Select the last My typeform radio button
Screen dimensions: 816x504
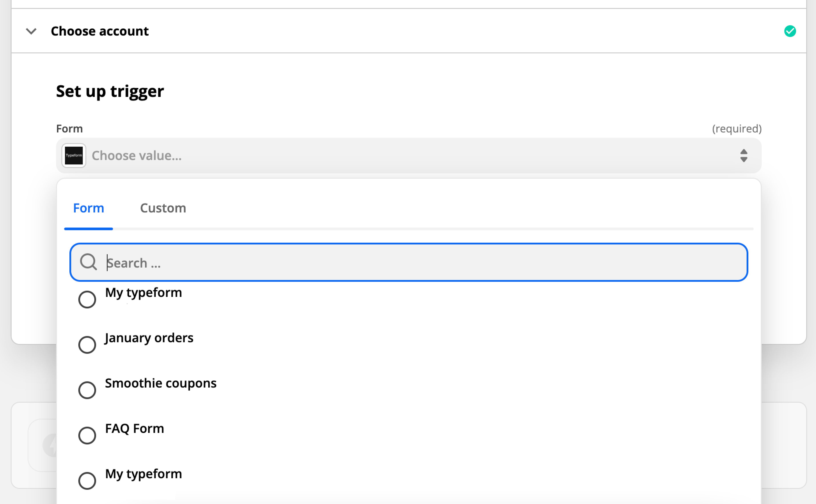coord(87,481)
